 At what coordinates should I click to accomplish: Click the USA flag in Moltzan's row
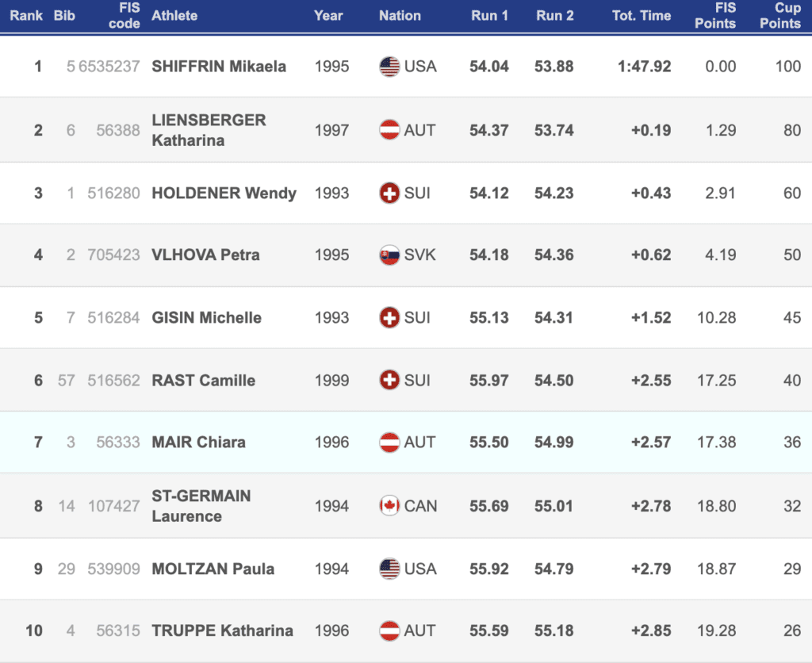pyautogui.click(x=389, y=569)
